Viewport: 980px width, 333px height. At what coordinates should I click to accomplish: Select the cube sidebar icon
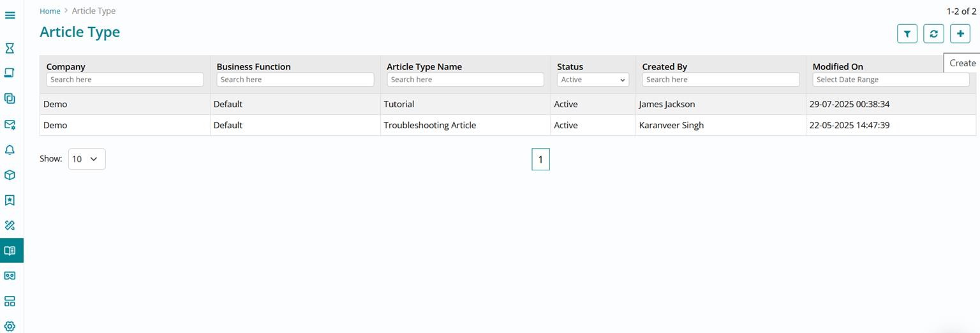pos(10,175)
